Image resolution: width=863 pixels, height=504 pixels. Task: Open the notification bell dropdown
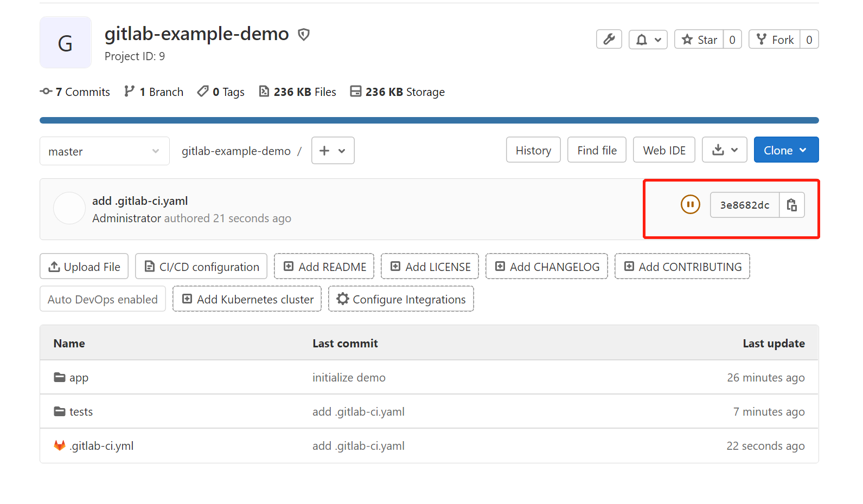coord(648,40)
